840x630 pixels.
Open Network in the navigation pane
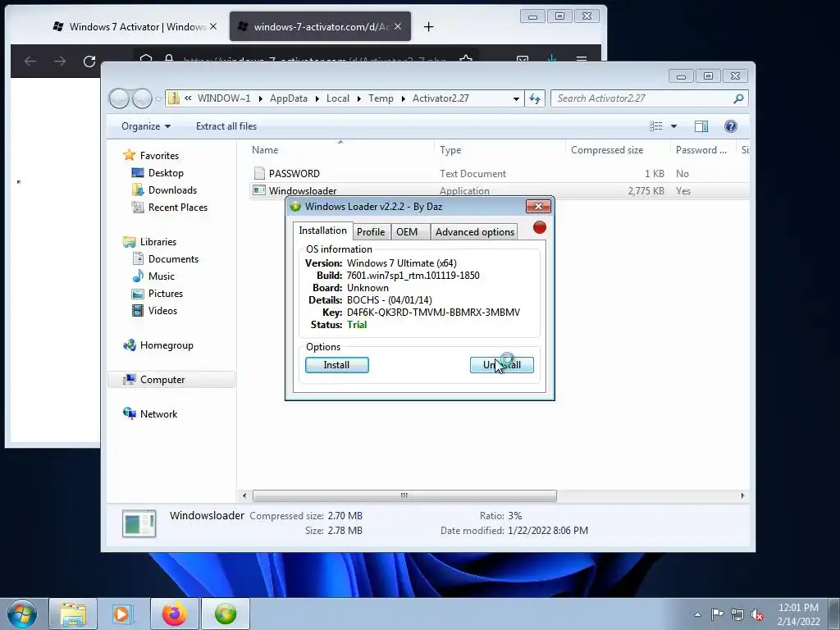coord(158,413)
